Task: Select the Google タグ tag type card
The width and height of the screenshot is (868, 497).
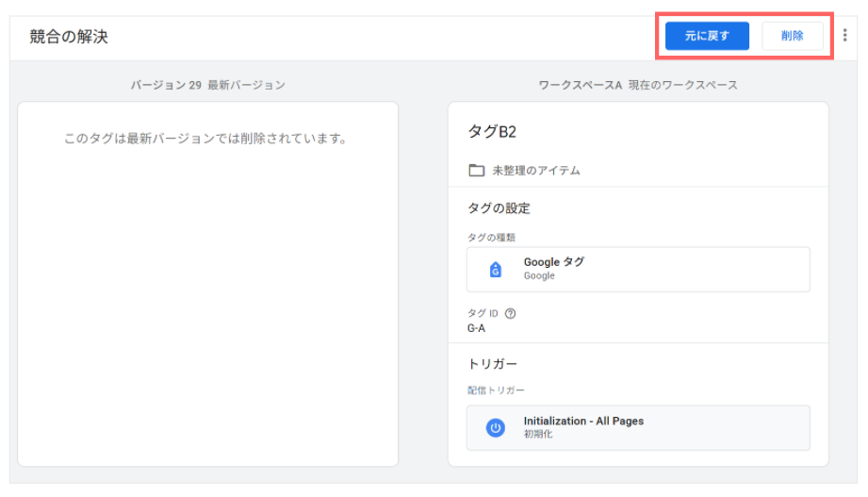Action: 638,270
